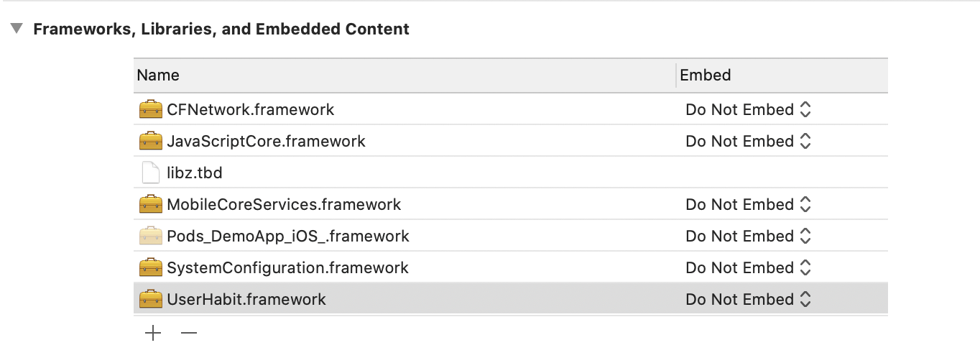Remove selected framework with minus button
The image size is (980, 358).
tap(189, 333)
